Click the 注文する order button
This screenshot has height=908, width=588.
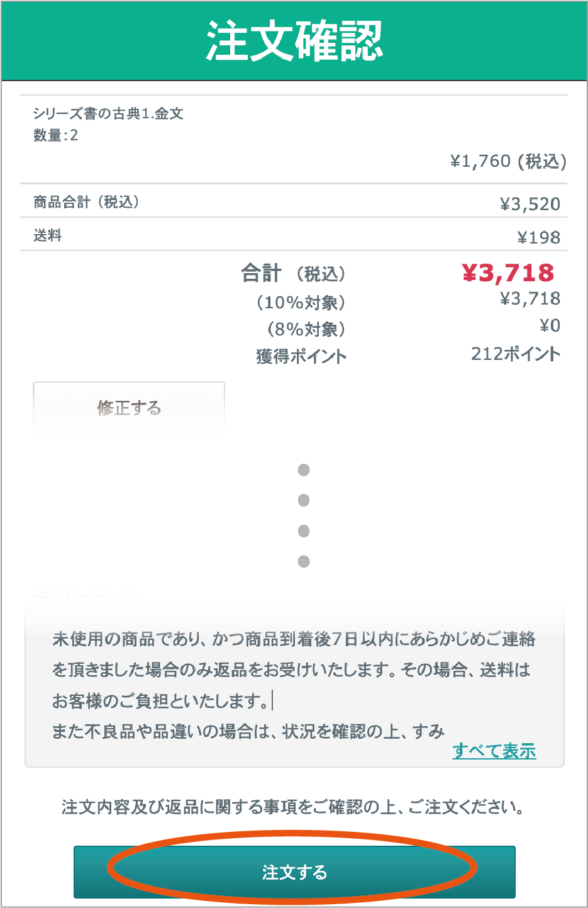(294, 872)
